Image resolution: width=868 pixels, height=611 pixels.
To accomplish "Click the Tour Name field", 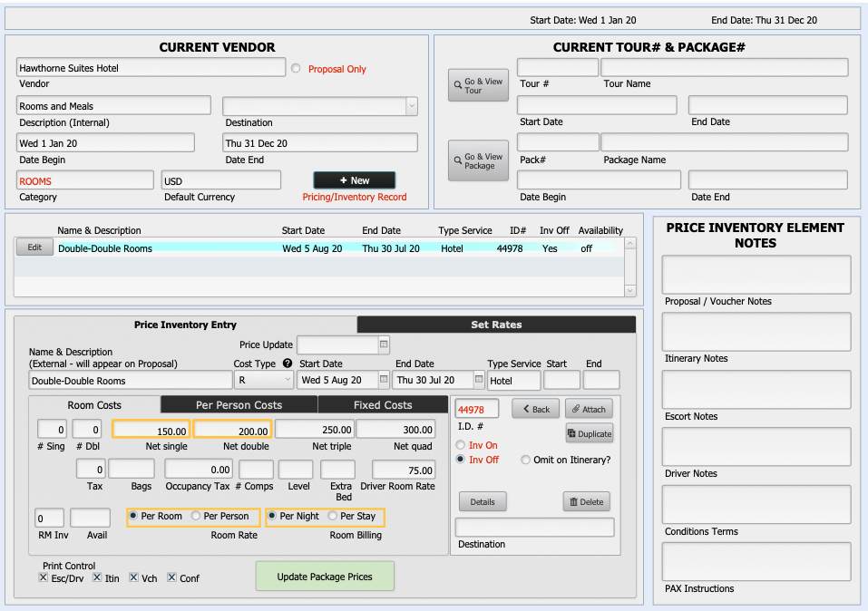I will click(725, 67).
